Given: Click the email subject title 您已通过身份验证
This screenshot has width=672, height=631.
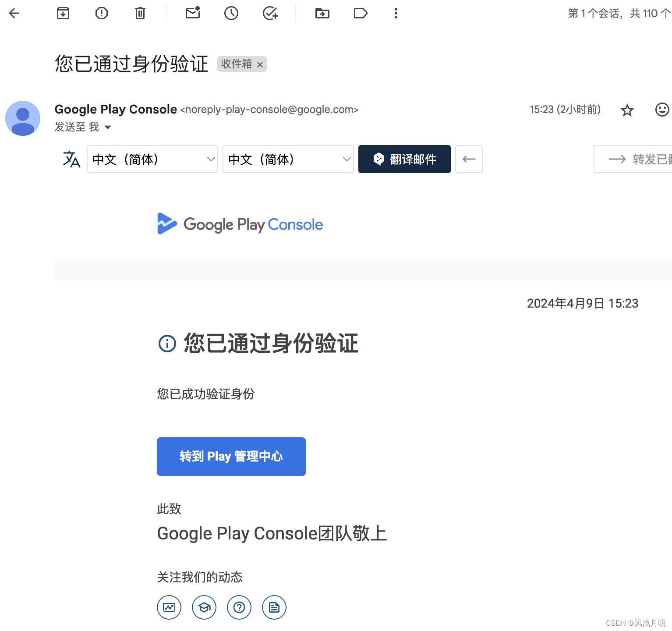Looking at the screenshot, I should 131,64.
